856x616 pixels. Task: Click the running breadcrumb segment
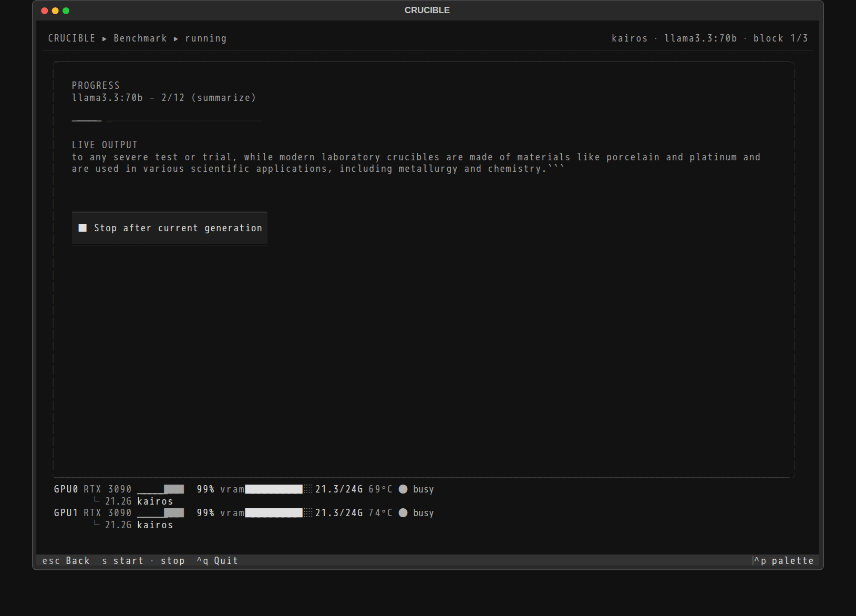pos(206,38)
